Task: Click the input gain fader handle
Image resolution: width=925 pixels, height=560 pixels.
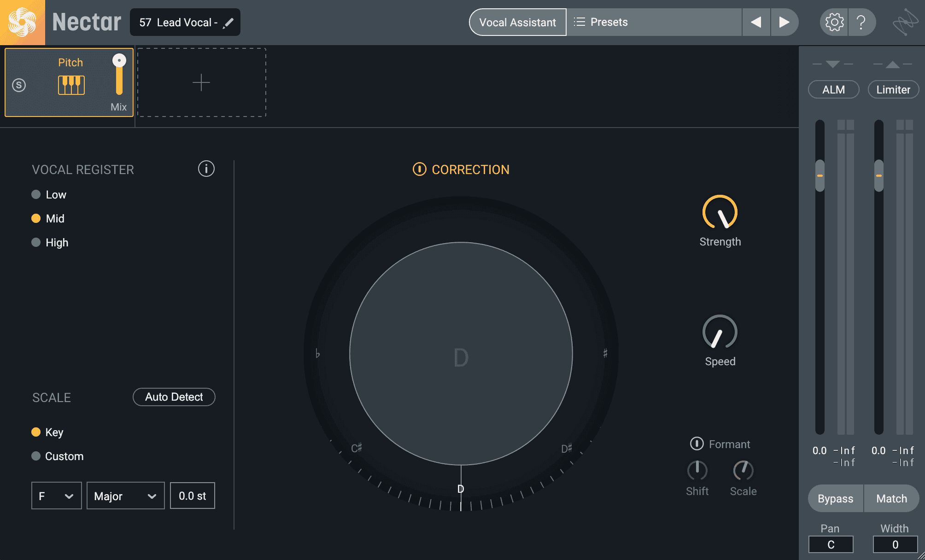Action: (820, 175)
